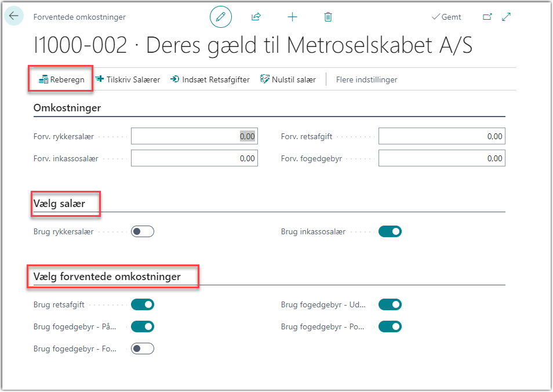
Task: Collapse the Omkostninger section header
Action: click(67, 108)
